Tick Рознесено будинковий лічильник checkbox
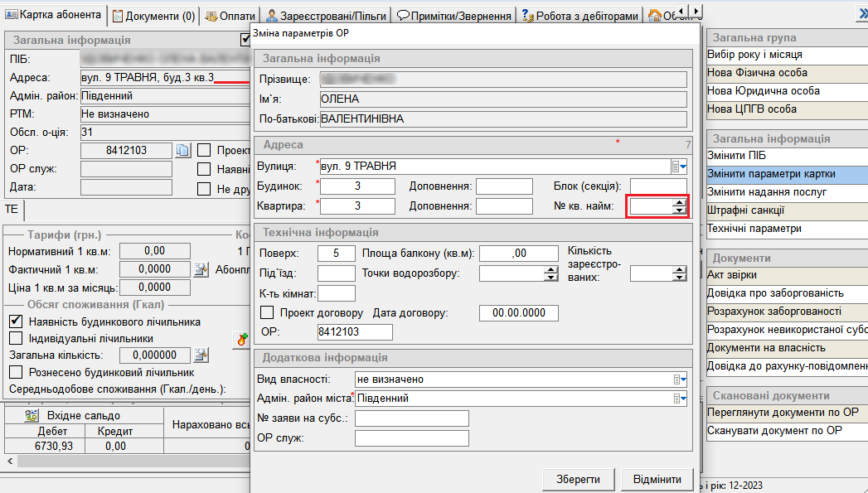The image size is (868, 493). coord(15,372)
